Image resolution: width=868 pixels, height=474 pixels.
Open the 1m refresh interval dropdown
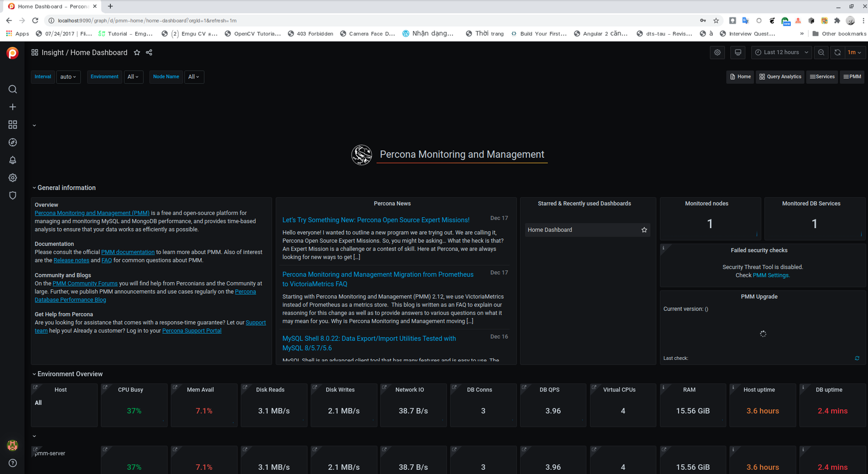(x=854, y=53)
